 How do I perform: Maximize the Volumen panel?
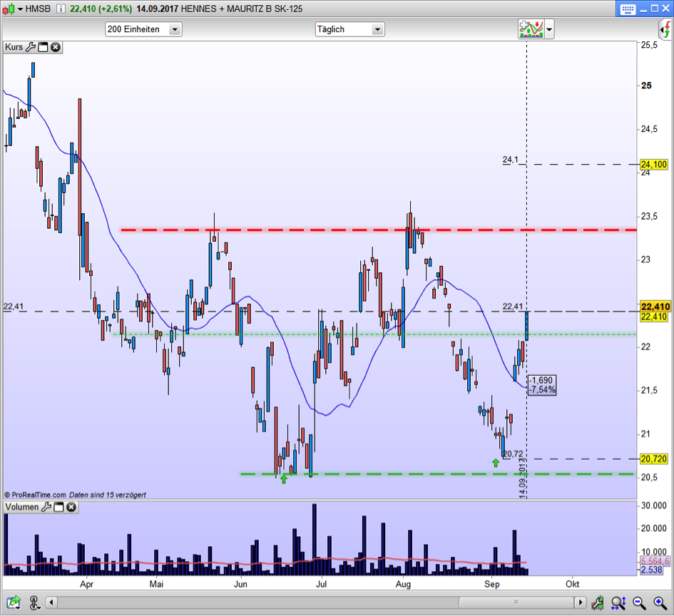[x=58, y=507]
